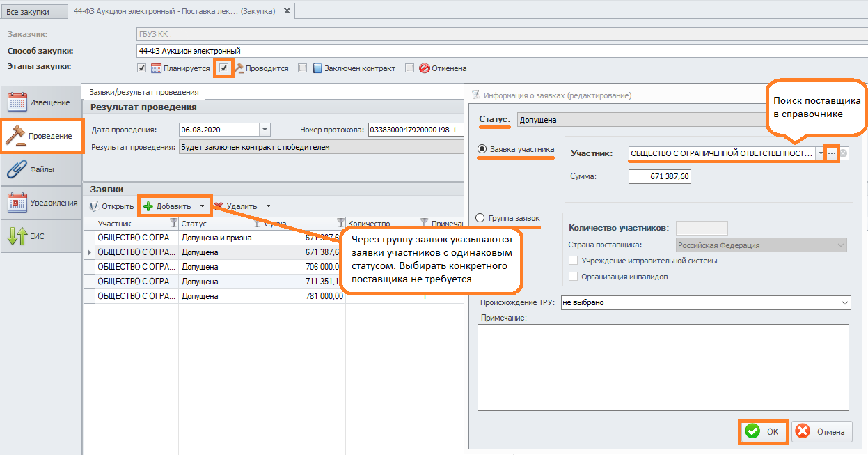Open the Уведомления side section

tap(41, 203)
